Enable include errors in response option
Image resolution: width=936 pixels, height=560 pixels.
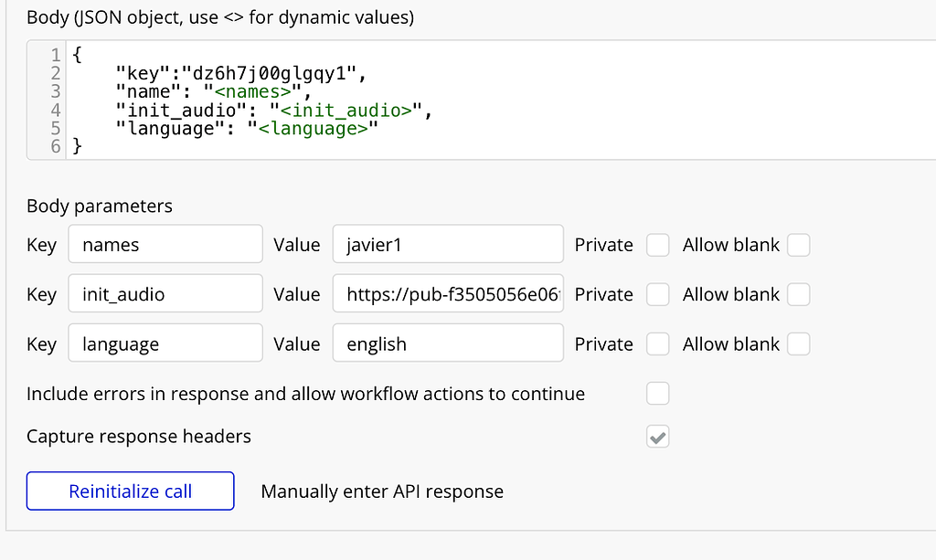(x=657, y=393)
